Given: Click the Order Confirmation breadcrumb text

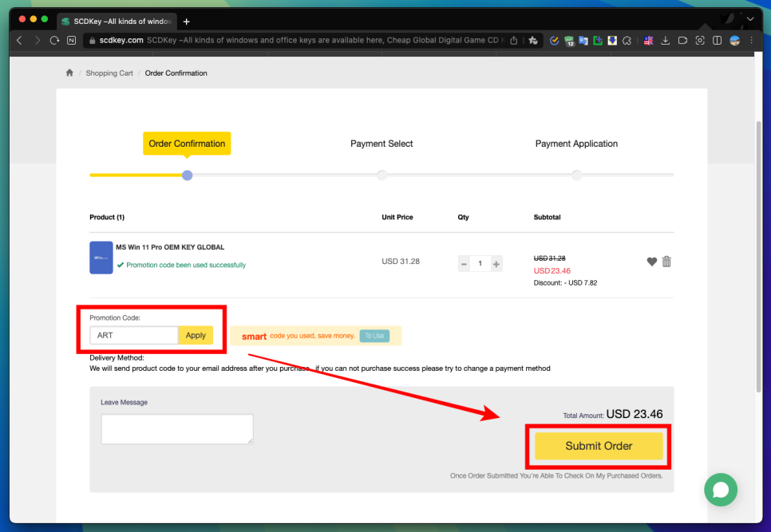Looking at the screenshot, I should coord(176,73).
